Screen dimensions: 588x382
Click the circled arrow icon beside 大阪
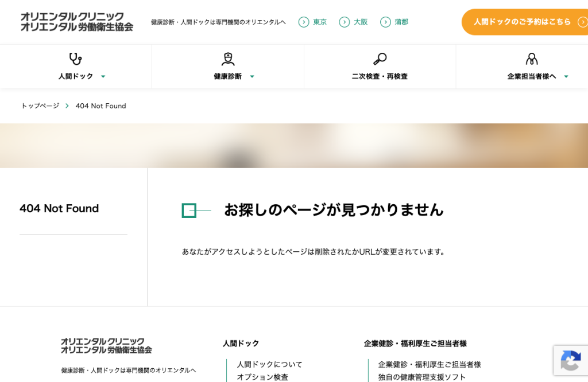[345, 22]
